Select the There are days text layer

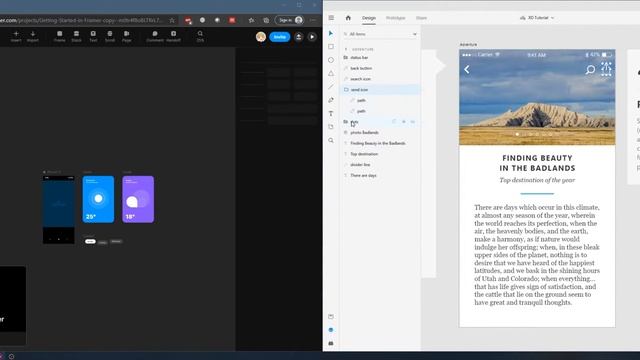tap(380, 175)
